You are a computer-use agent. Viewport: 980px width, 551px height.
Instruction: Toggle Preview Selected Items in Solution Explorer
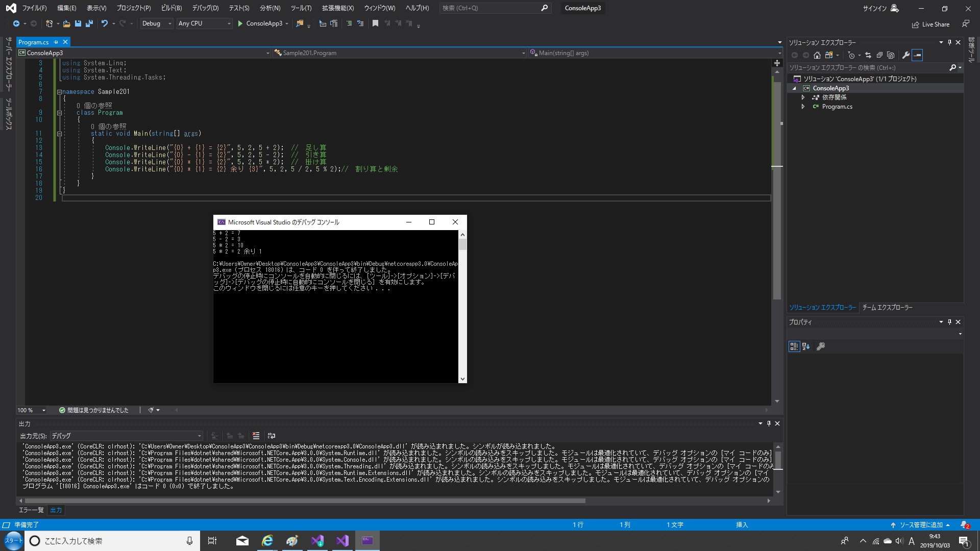coord(917,55)
